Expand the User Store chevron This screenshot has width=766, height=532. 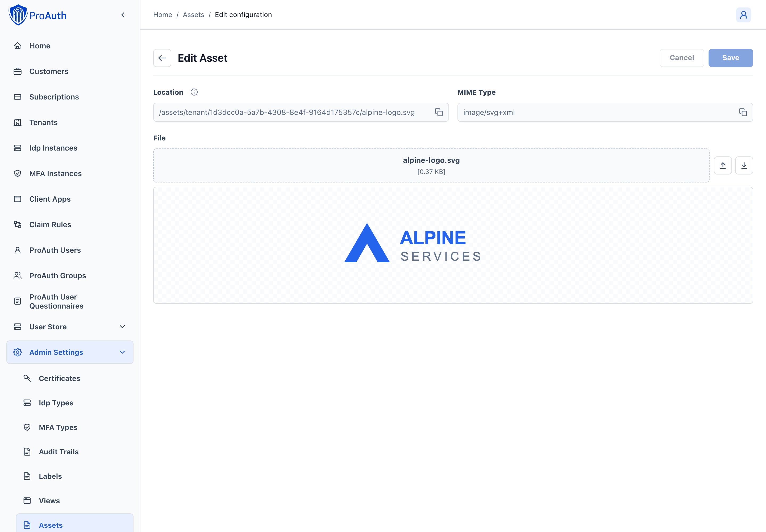coord(122,327)
